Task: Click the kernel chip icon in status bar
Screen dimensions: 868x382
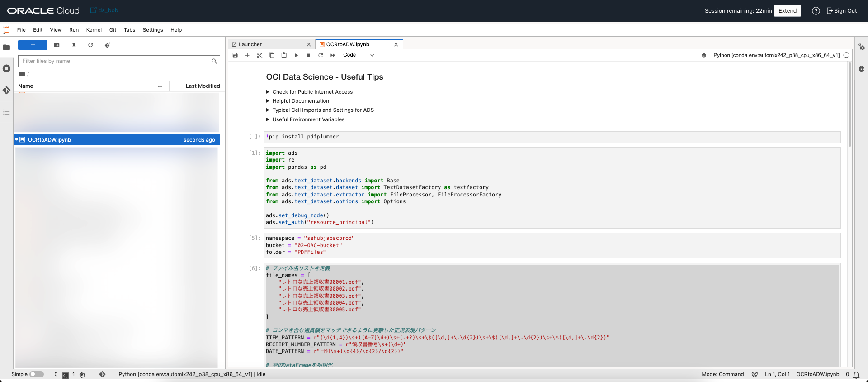Action: click(x=82, y=375)
